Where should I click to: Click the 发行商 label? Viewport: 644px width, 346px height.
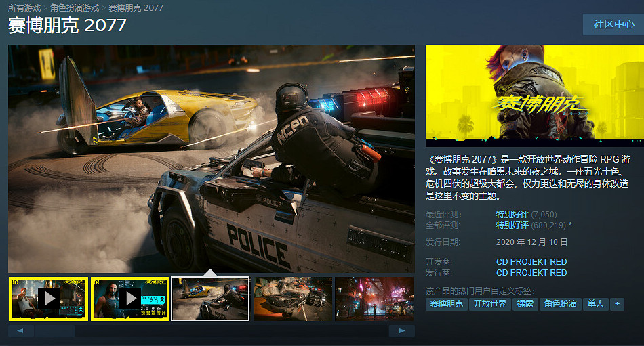coord(439,272)
